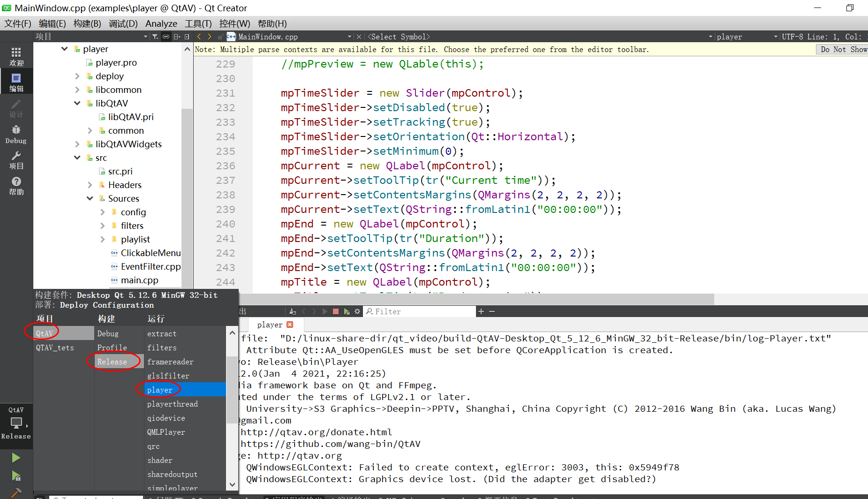Choose the Profile build configuration
The height and width of the screenshot is (499, 868).
tap(119, 348)
